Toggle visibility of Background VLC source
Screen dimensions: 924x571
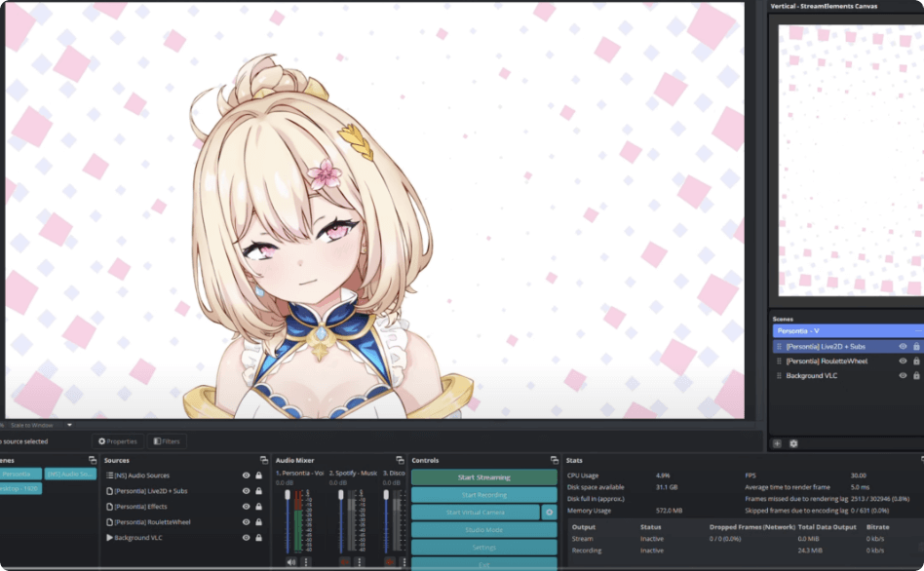pos(246,538)
